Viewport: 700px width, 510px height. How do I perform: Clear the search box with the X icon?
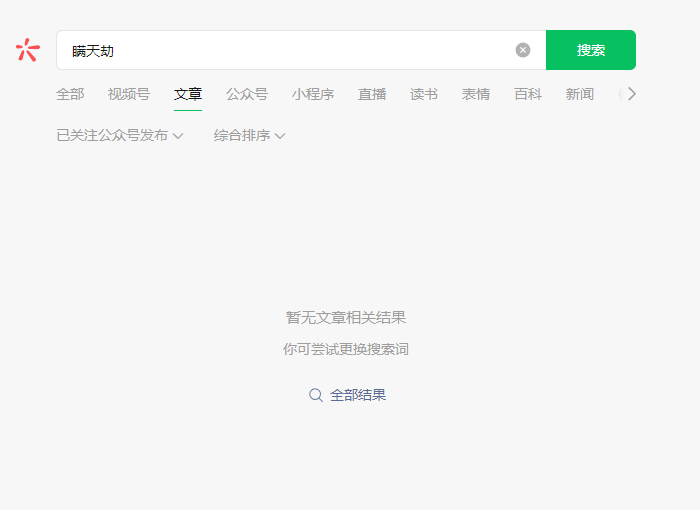coord(523,50)
